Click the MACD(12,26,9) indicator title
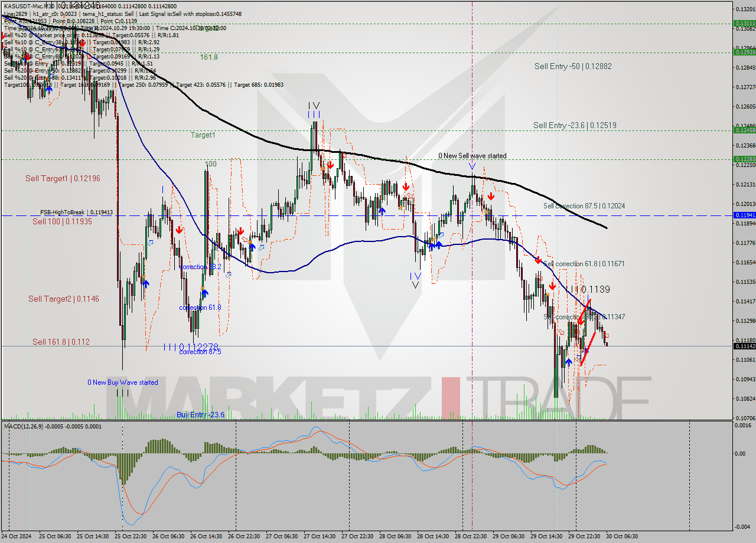The width and height of the screenshot is (756, 543). tap(53, 426)
